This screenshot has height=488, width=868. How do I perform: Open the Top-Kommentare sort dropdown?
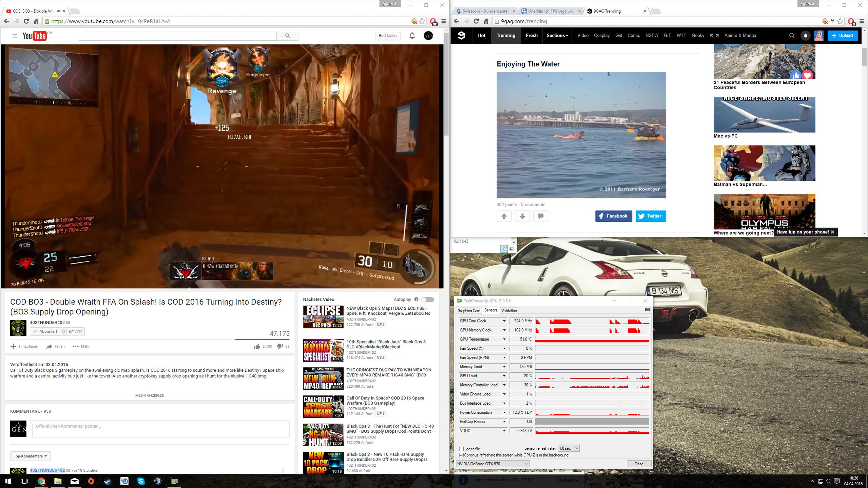[31, 456]
